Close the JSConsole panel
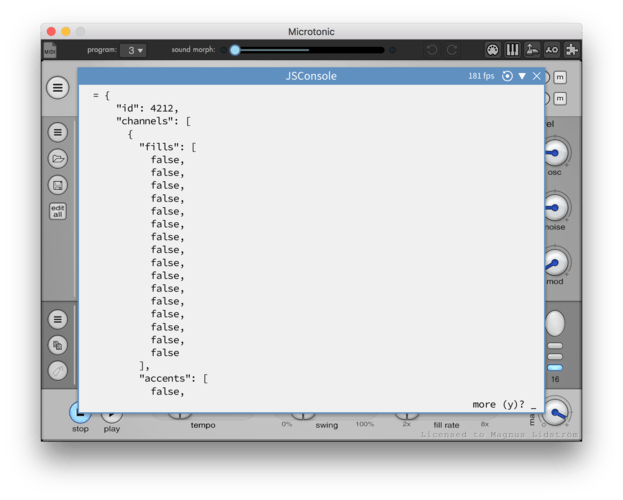This screenshot has height=500, width=623. [536, 76]
